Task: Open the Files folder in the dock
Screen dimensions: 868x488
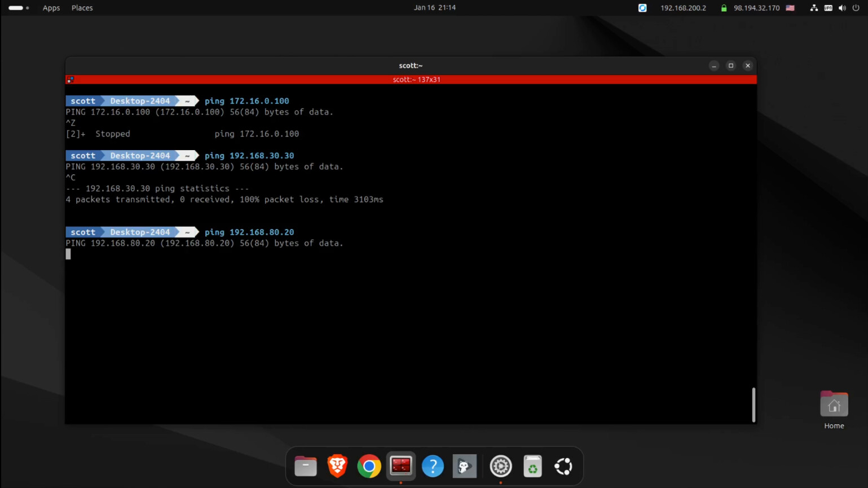Action: 306,466
